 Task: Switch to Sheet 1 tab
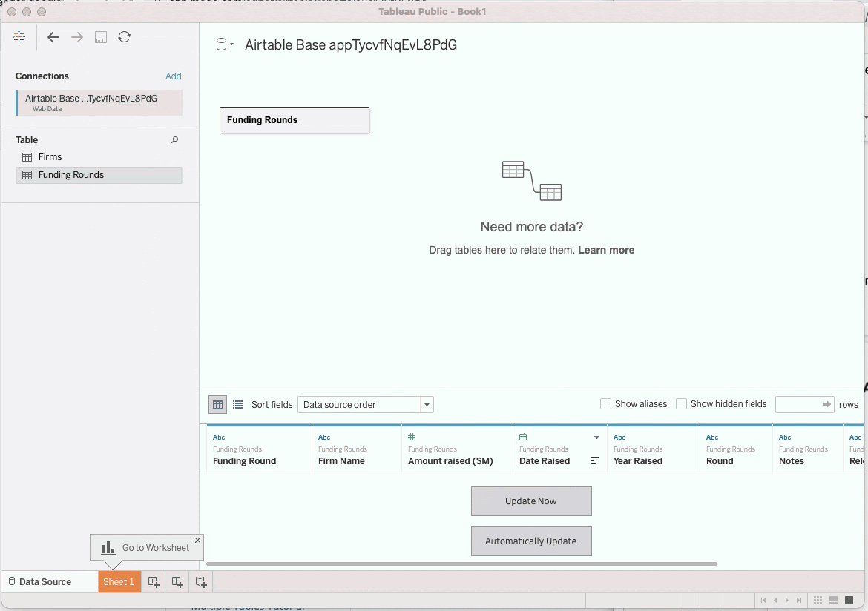pos(119,581)
